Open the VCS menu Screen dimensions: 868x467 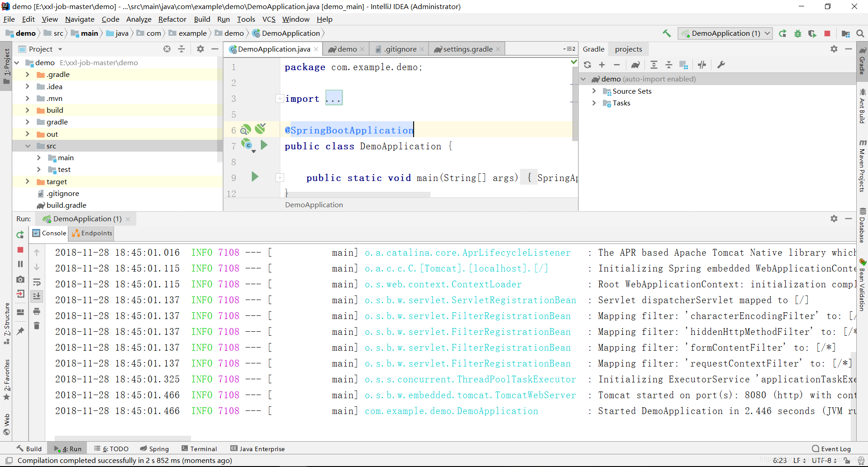(269, 19)
